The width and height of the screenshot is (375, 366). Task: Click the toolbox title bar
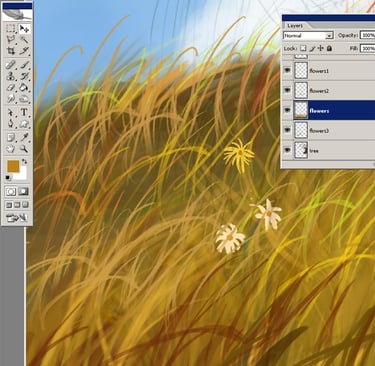pos(17,6)
